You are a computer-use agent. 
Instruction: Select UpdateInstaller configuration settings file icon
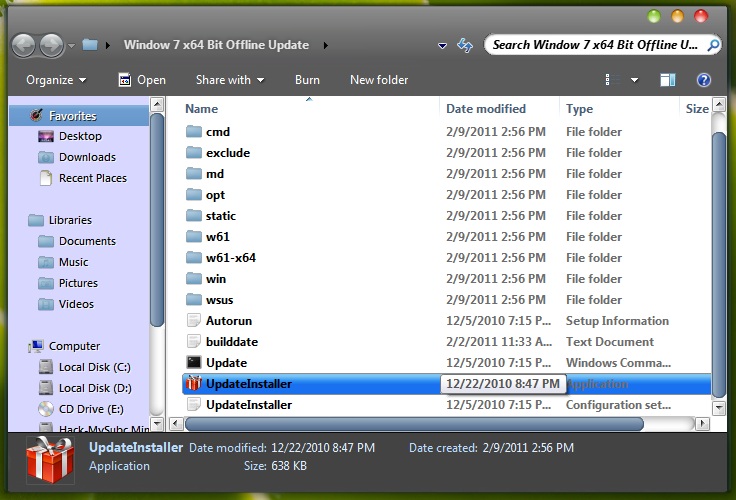point(193,404)
